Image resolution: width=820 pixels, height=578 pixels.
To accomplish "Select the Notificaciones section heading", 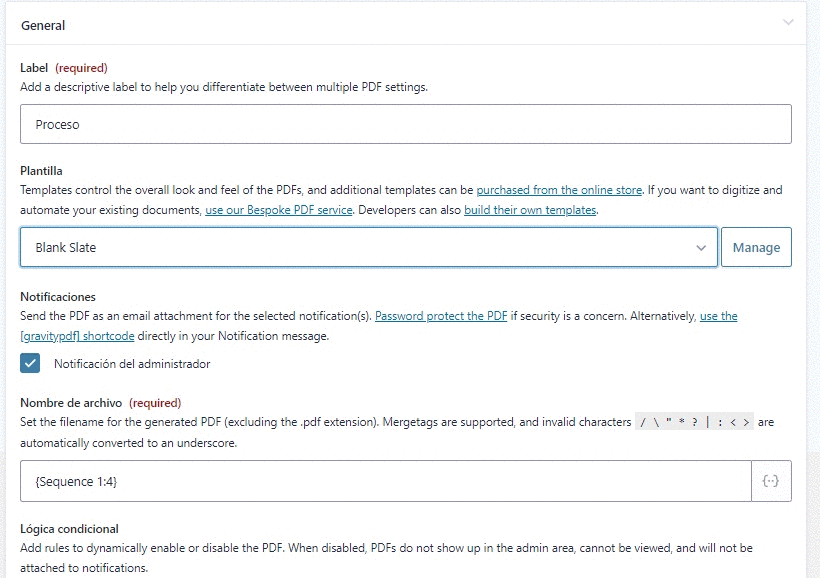I will tap(58, 297).
